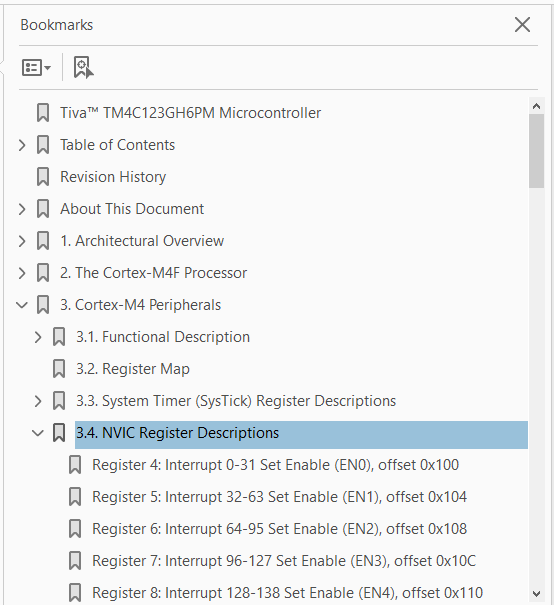Expand the Table of Contents bookmark
The width and height of the screenshot is (554, 605).
coord(22,145)
